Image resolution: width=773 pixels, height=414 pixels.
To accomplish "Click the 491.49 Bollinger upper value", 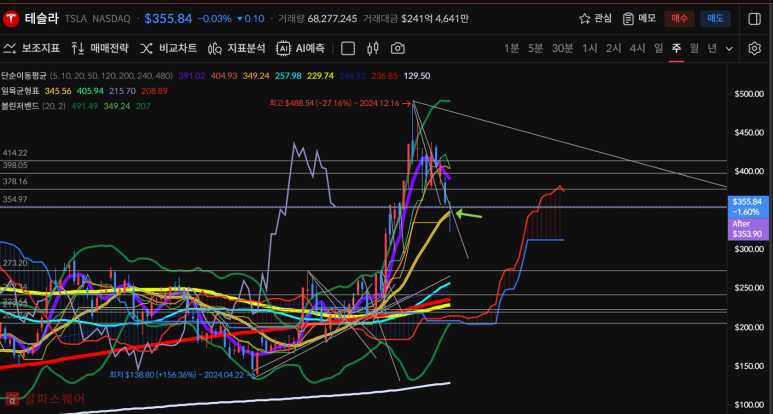I will pyautogui.click(x=84, y=106).
